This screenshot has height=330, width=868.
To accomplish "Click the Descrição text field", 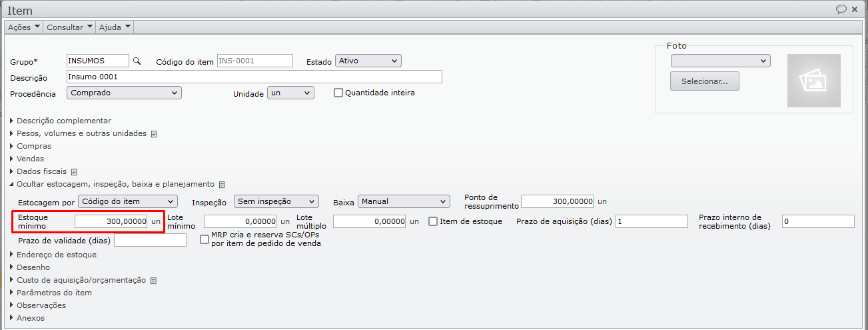I will [x=254, y=77].
